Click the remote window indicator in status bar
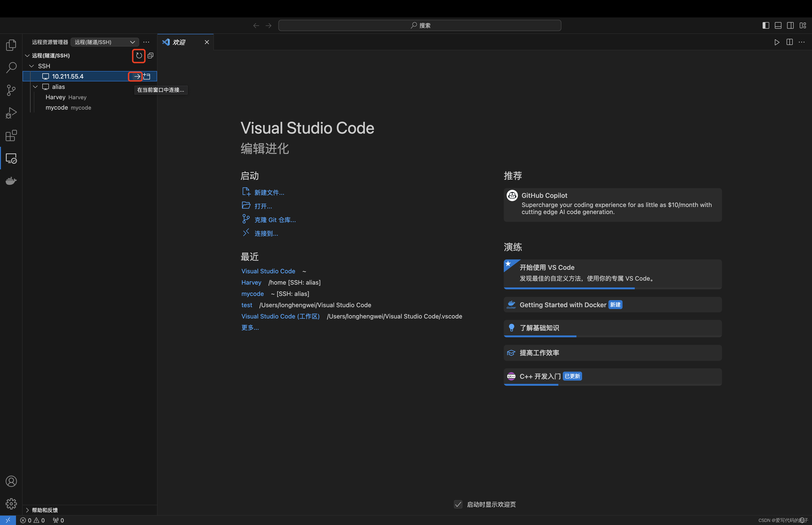This screenshot has width=812, height=525. 8,520
